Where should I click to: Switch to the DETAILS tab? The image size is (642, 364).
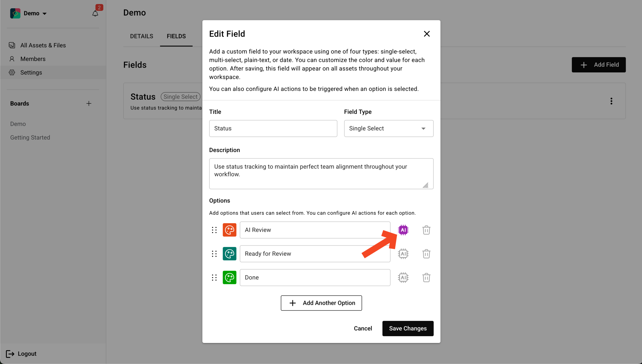click(x=141, y=36)
